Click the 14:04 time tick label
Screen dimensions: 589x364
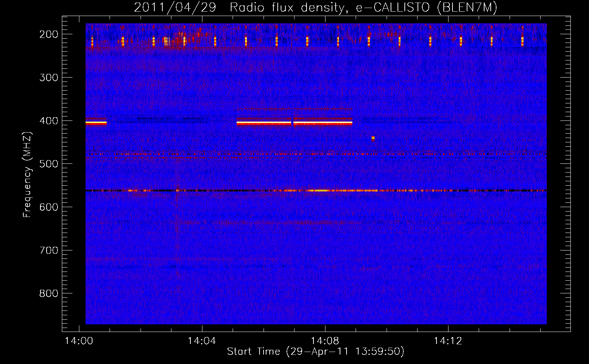pyautogui.click(x=202, y=341)
